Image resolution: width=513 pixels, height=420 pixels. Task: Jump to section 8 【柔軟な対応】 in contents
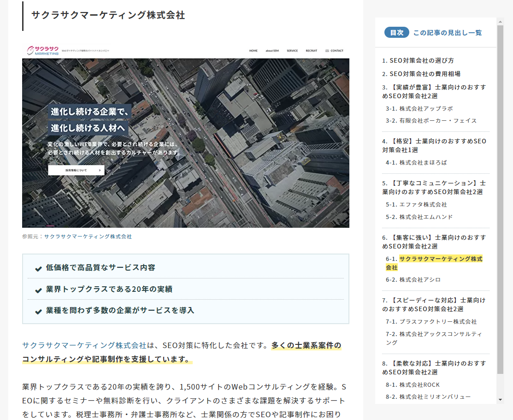tap(434, 368)
